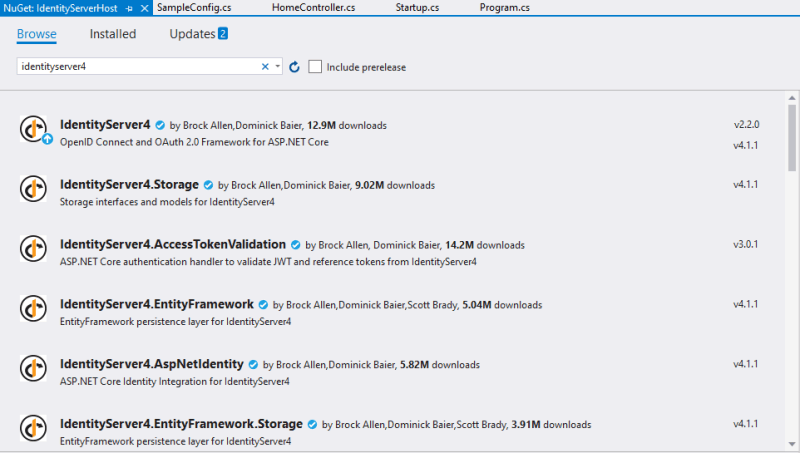Click description 'ASP.NET Core Identity Integration for IdentityServer4'

click(x=174, y=382)
